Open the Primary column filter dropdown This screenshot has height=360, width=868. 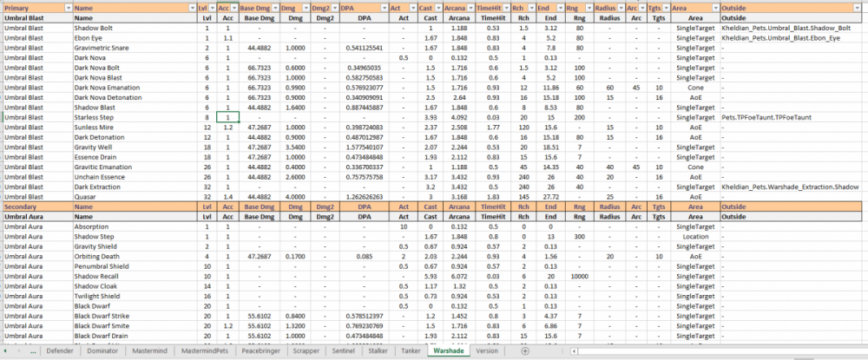click(x=68, y=7)
